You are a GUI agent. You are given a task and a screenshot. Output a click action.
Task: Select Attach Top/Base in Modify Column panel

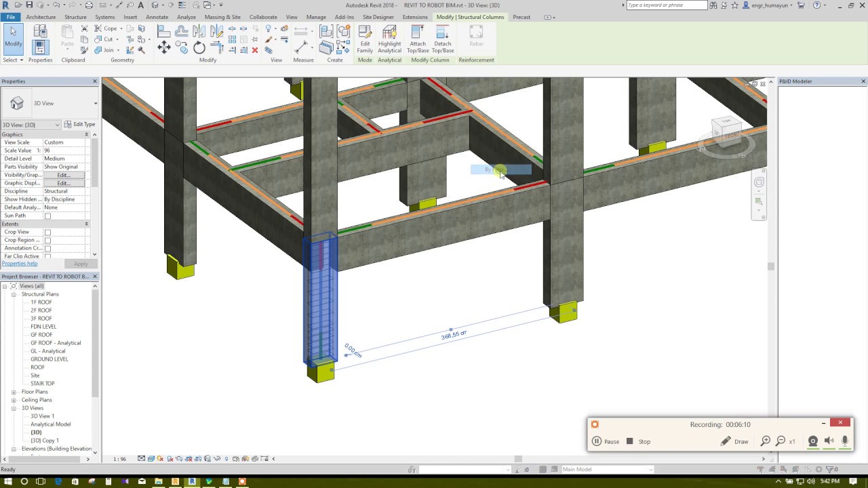click(x=417, y=39)
